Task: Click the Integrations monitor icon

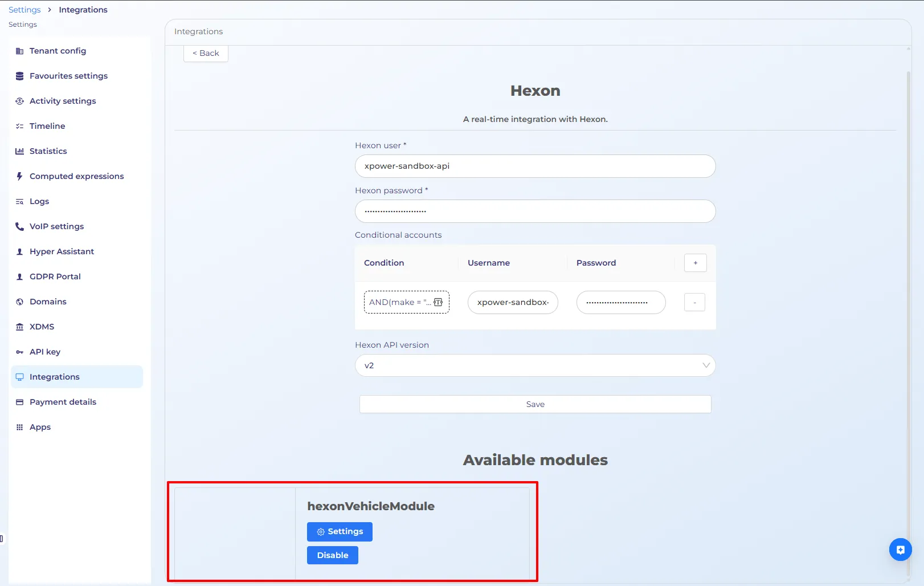Action: [19, 377]
